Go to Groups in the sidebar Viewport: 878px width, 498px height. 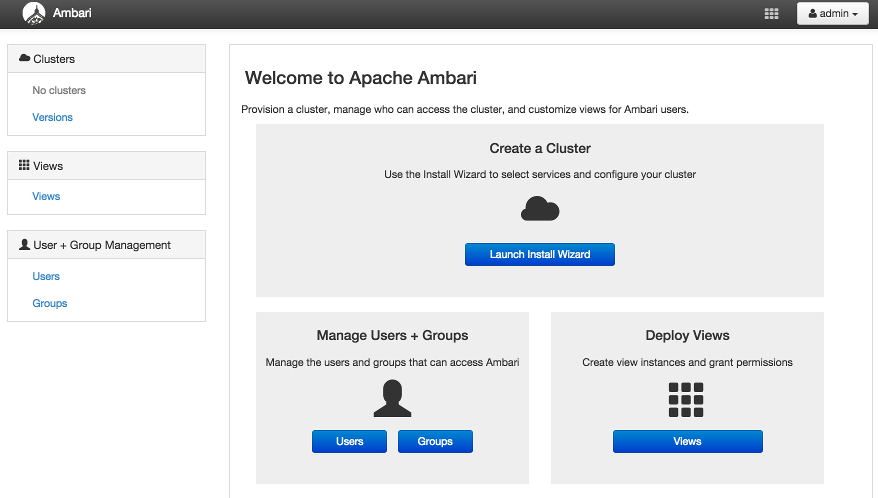(x=49, y=303)
